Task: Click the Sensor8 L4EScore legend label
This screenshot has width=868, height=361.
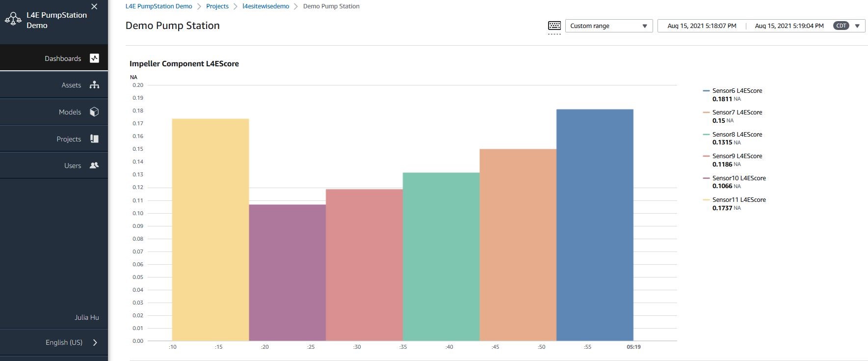Action: click(737, 134)
